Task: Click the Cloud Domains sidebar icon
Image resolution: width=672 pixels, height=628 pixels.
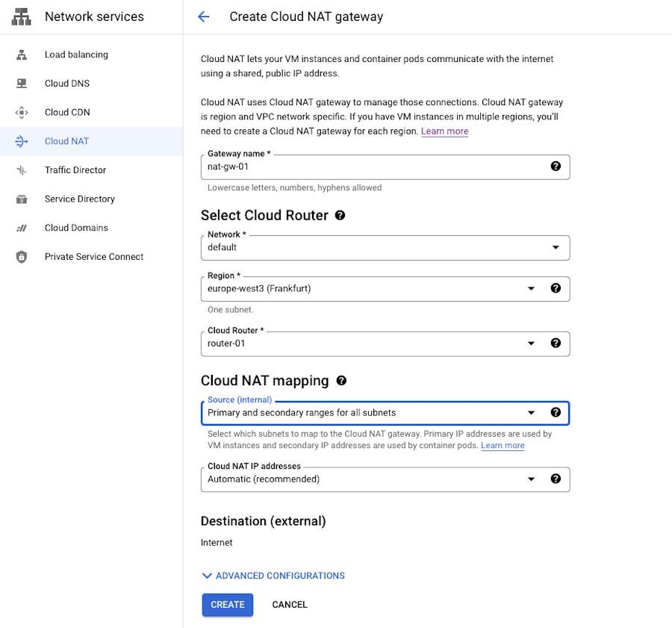Action: click(x=22, y=228)
